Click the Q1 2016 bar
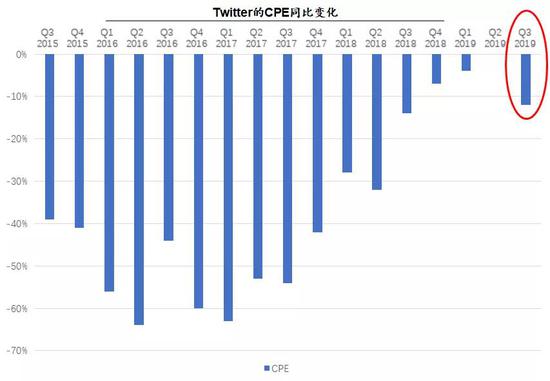Screen dimensions: 550x381 coord(109,173)
